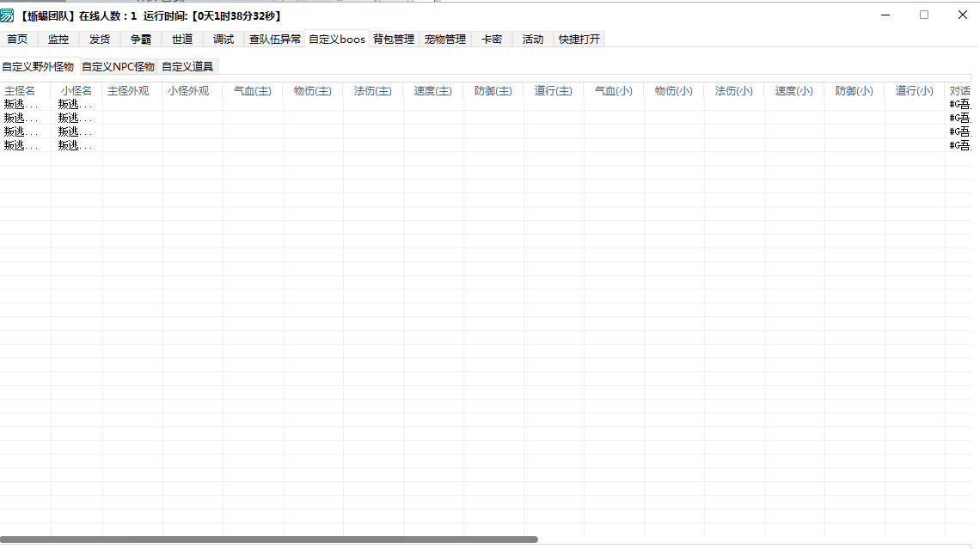980x549 pixels.
Task: Switch to 查队伍异常 tab
Action: [x=275, y=40]
